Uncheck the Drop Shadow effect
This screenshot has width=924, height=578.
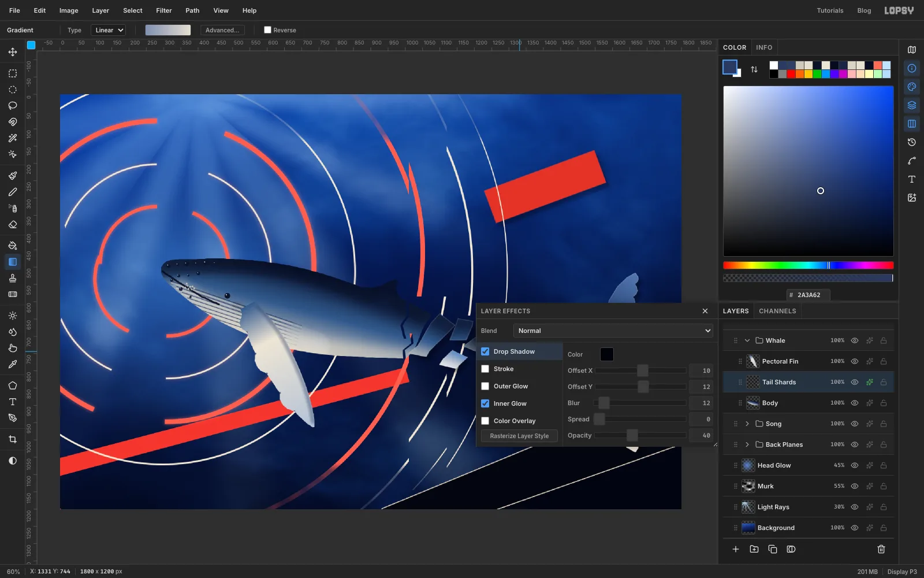click(x=485, y=351)
